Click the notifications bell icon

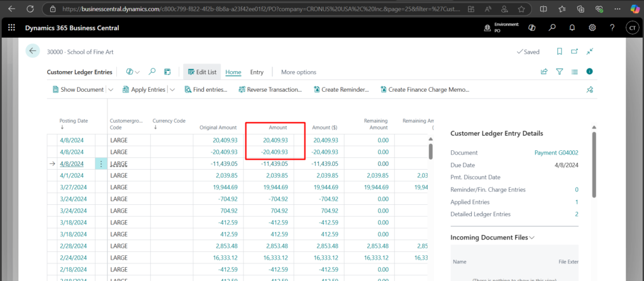(572, 28)
